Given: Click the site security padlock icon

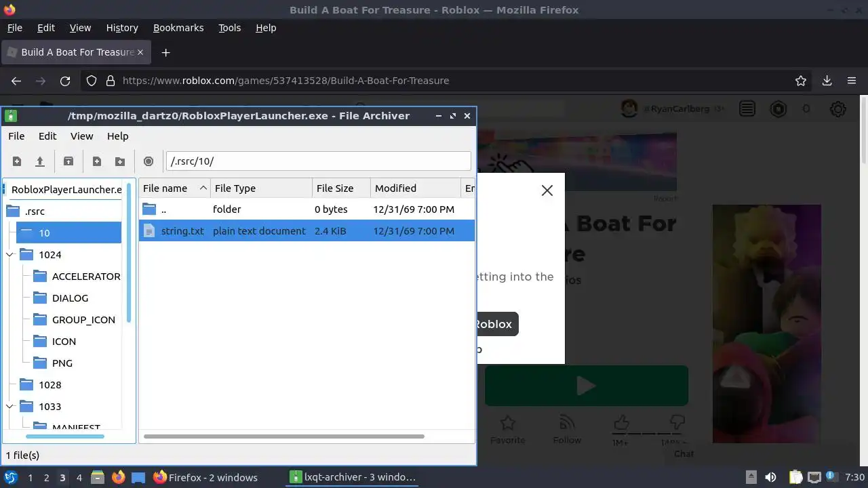Looking at the screenshot, I should click(111, 81).
